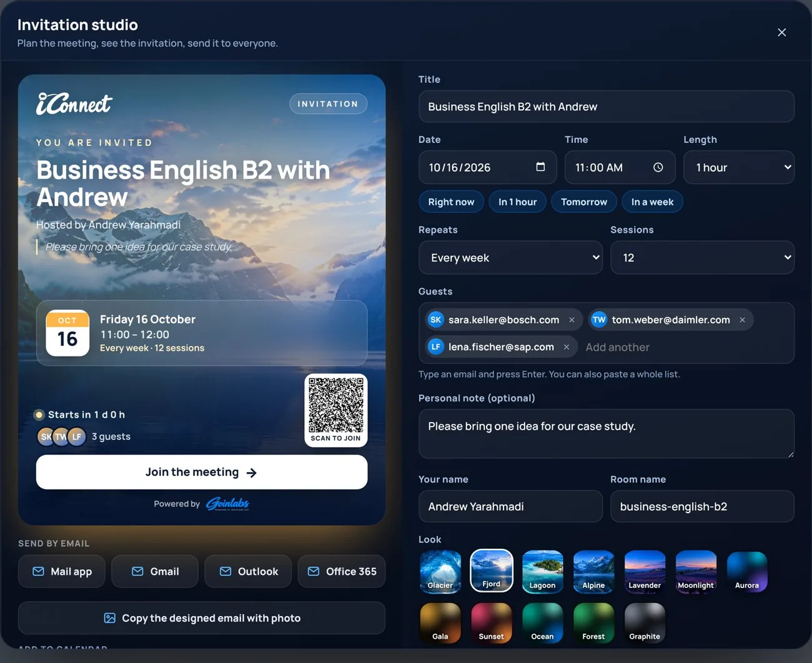The width and height of the screenshot is (812, 663).
Task: Remove guest sara.keller@bosch.com
Action: coord(572,320)
